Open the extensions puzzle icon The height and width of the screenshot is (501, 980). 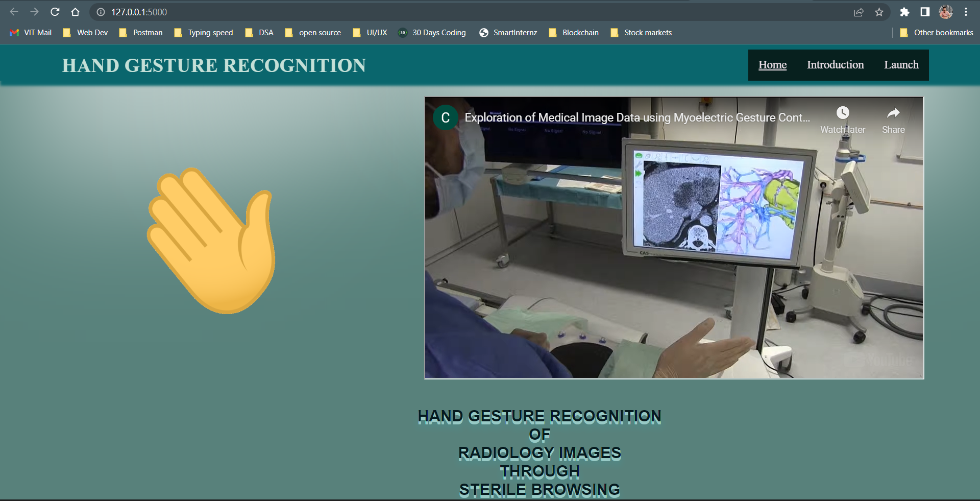coord(904,12)
